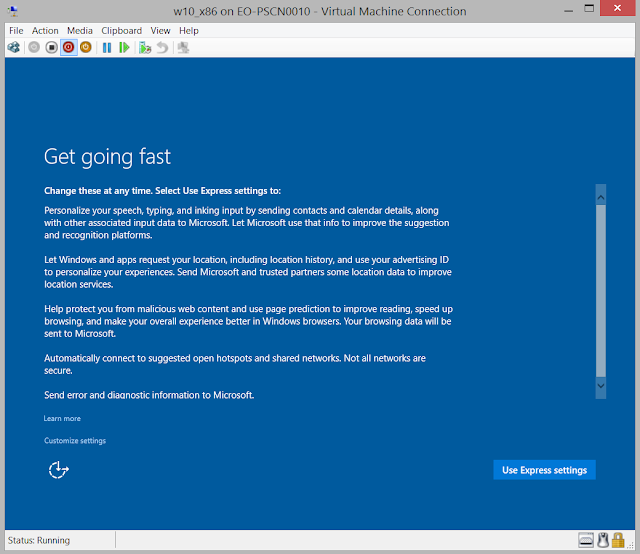
Task: Click 'Send error and diagnostic information' text
Action: tap(149, 395)
